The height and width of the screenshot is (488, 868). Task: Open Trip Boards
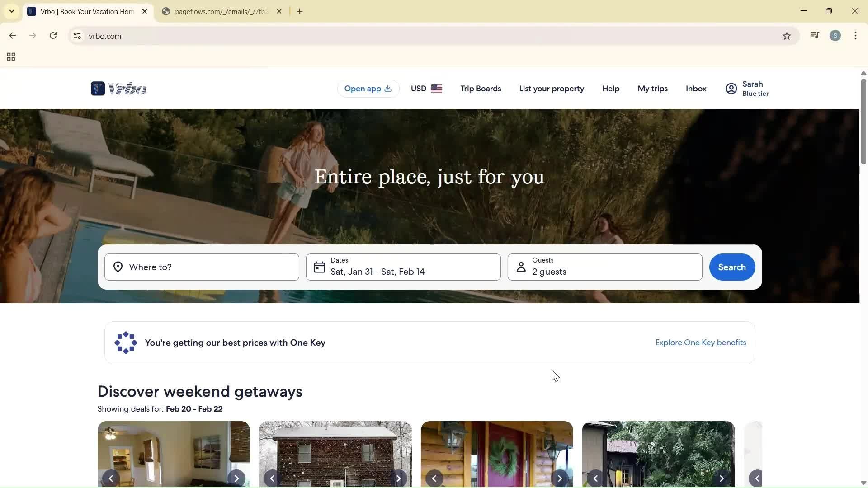click(x=480, y=88)
